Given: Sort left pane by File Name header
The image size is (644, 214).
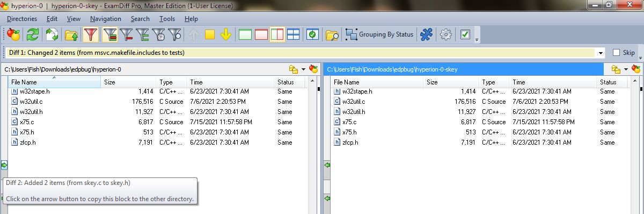Looking at the screenshot, I should pyautogui.click(x=55, y=82).
